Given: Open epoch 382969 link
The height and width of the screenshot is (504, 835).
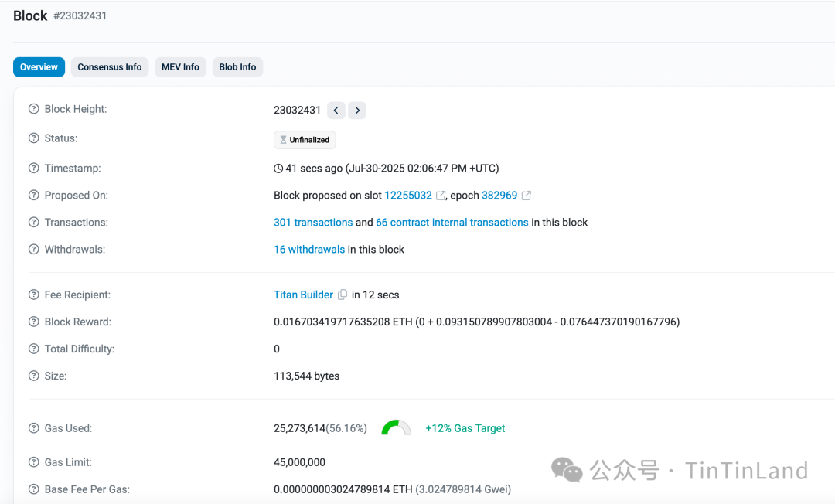Looking at the screenshot, I should pyautogui.click(x=499, y=196).
